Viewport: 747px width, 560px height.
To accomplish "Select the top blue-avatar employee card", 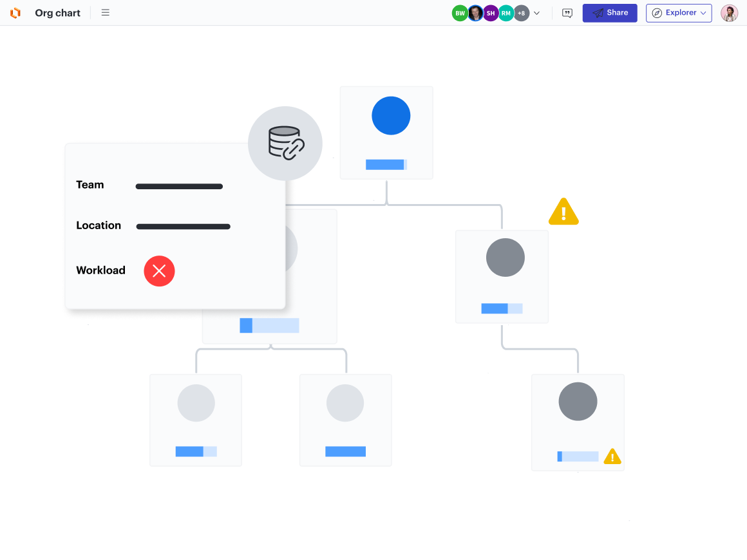I will coord(386,132).
